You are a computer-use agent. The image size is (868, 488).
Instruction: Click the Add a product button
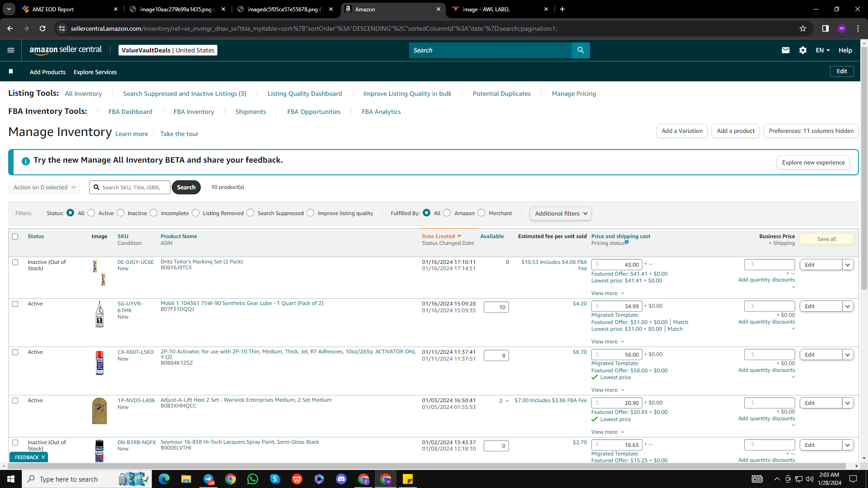coord(736,131)
